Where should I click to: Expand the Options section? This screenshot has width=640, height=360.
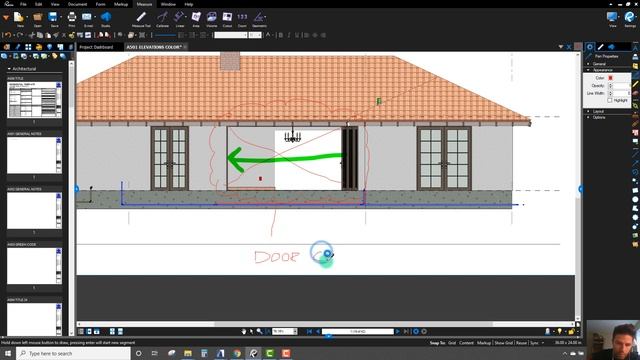click(598, 118)
